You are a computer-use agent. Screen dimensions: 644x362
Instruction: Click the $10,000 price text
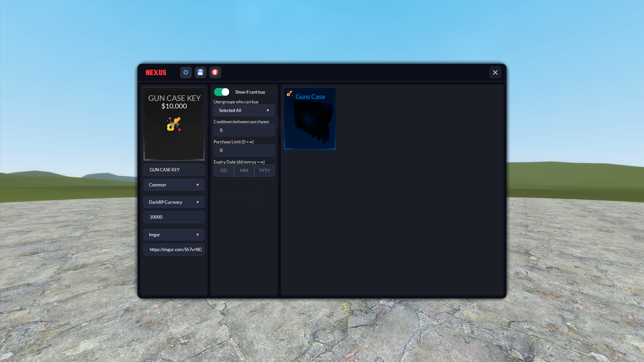174,106
